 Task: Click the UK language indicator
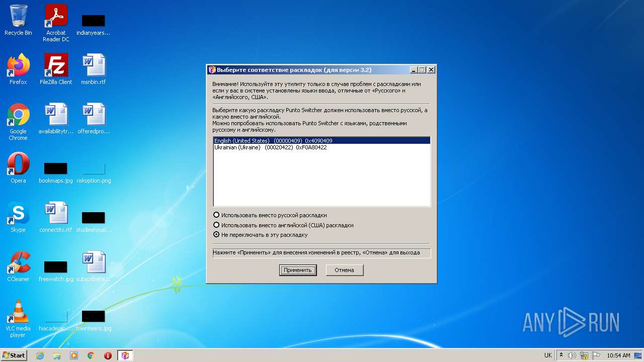[548, 355]
